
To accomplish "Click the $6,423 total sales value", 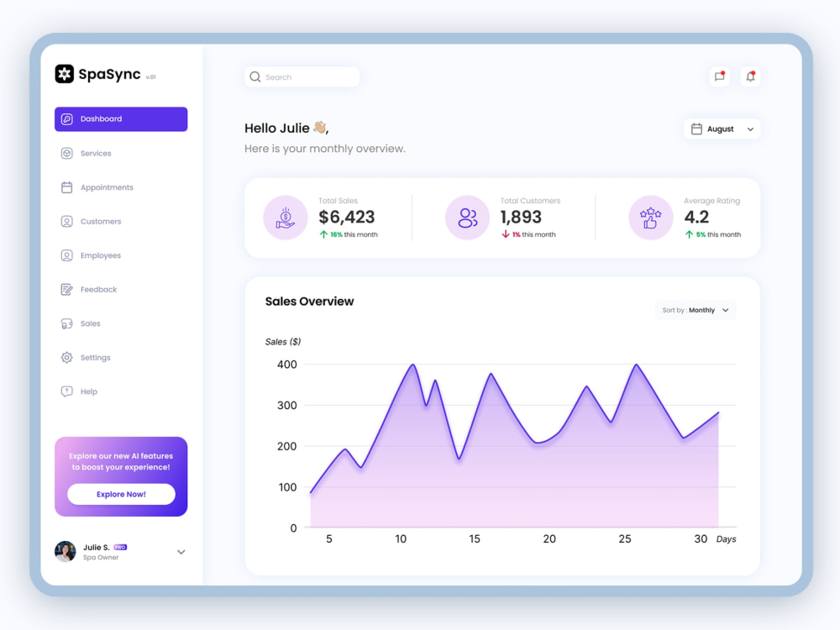I will (x=347, y=217).
